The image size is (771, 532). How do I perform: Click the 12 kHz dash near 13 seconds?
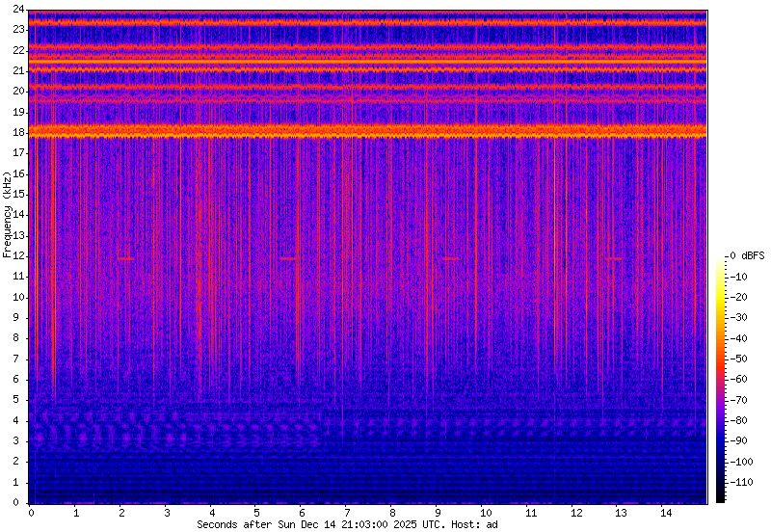[614, 257]
